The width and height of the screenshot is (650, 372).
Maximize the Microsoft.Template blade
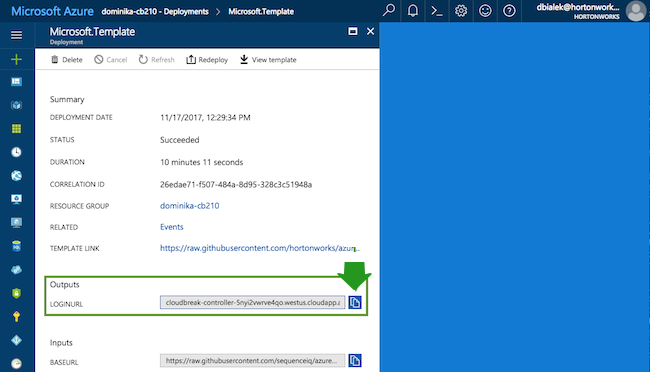(x=353, y=32)
